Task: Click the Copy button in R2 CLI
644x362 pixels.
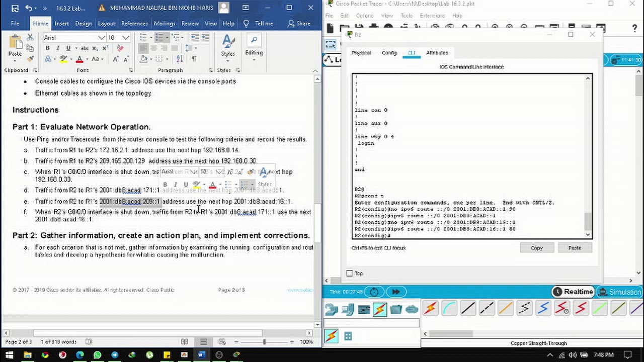Action: tap(537, 248)
